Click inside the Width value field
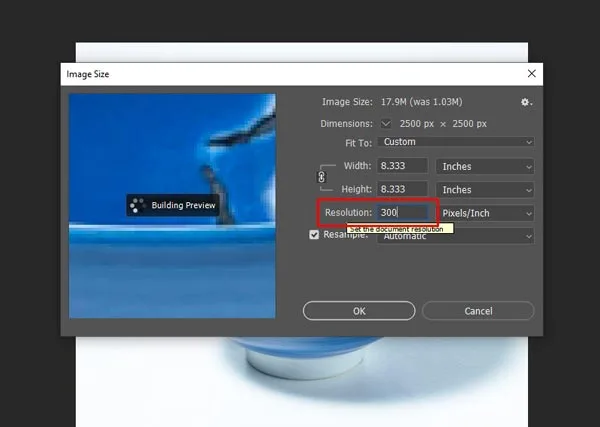The width and height of the screenshot is (600, 427). [x=403, y=166]
